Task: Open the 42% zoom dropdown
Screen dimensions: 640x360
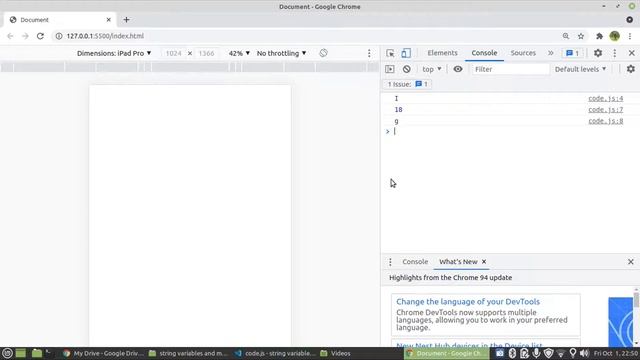Action: coord(239,53)
